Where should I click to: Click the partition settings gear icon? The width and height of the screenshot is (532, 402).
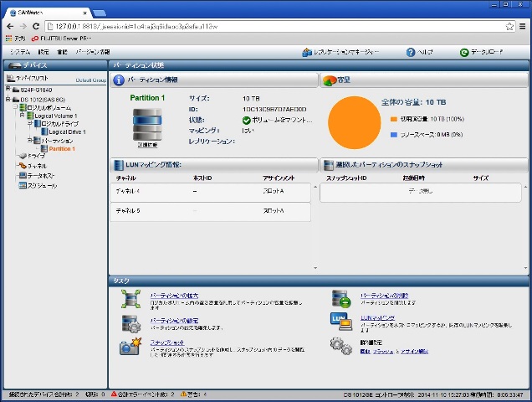[130, 322]
